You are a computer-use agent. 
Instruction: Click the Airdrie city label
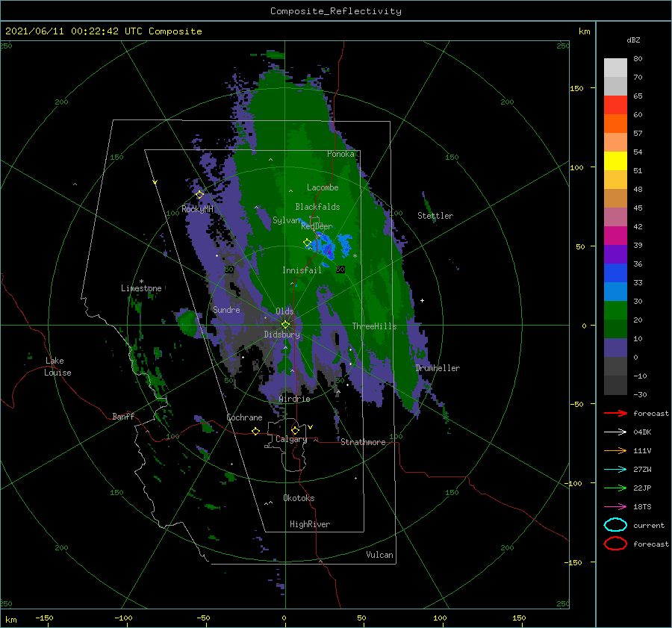point(294,399)
